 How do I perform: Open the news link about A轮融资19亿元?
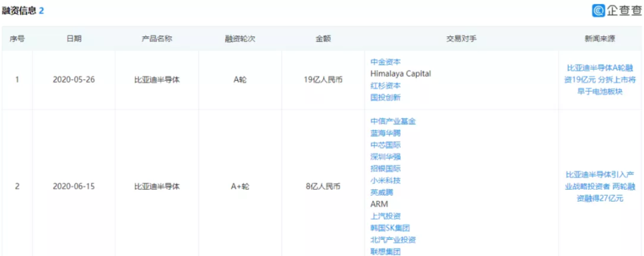pyautogui.click(x=600, y=80)
